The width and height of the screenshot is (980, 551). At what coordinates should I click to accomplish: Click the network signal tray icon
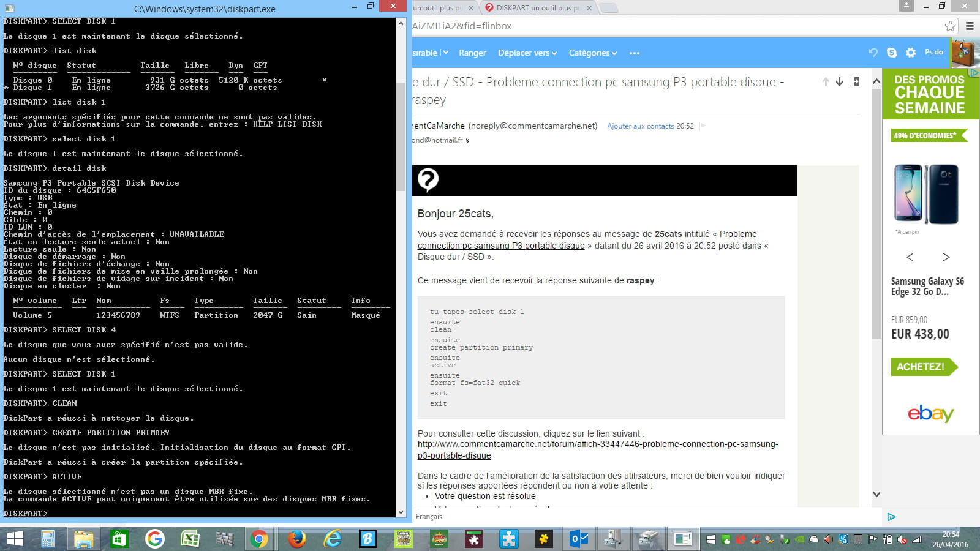click(917, 539)
